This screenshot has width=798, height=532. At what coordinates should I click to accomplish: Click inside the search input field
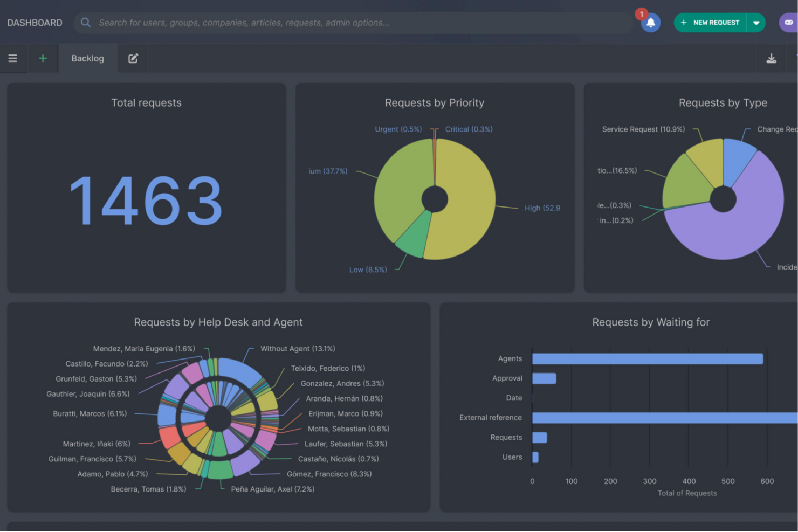[324, 22]
